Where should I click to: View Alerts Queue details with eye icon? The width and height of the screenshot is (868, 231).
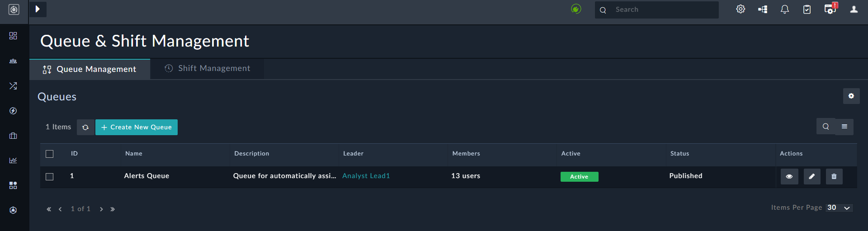789,176
